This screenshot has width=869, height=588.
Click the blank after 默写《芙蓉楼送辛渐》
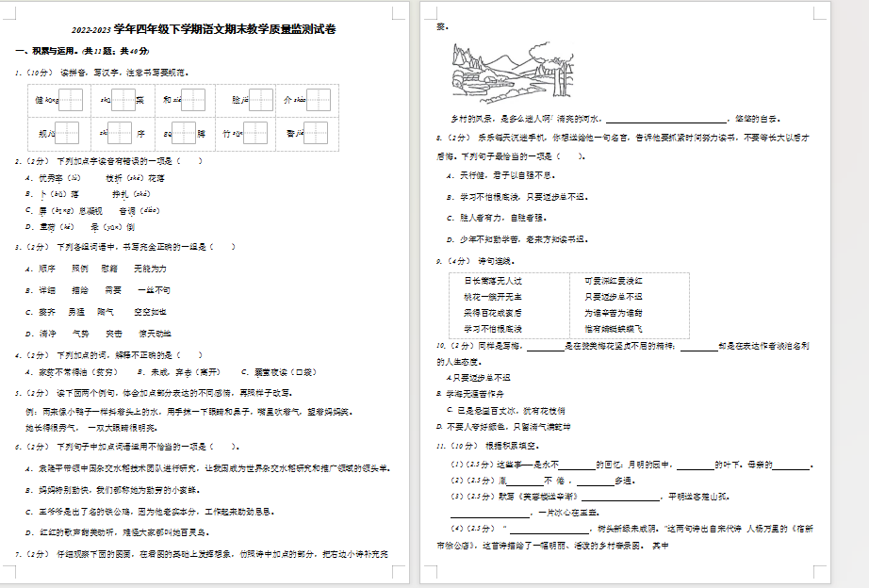620,498
